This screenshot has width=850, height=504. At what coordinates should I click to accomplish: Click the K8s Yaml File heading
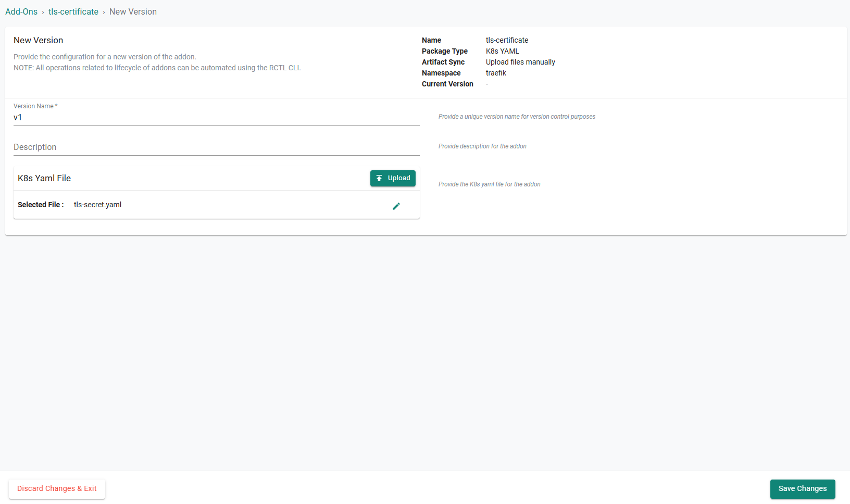44,178
